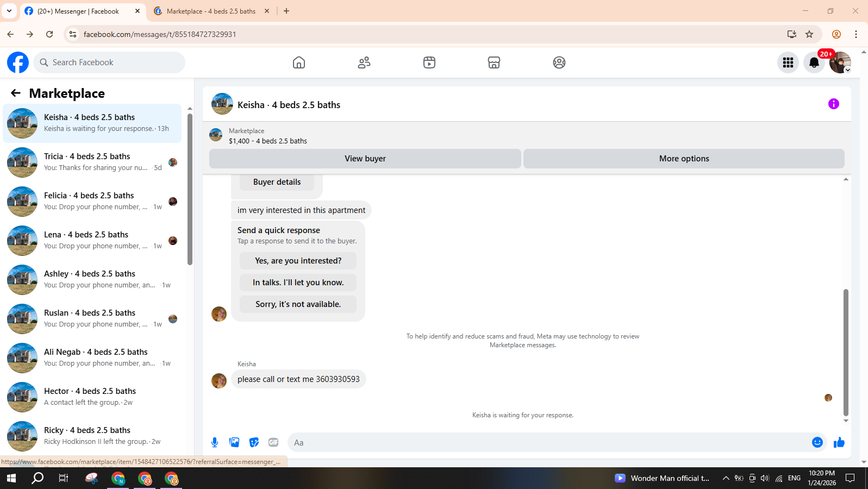Image resolution: width=868 pixels, height=489 pixels.
Task: Click the back arrow beside Marketplace heading
Action: tap(16, 93)
